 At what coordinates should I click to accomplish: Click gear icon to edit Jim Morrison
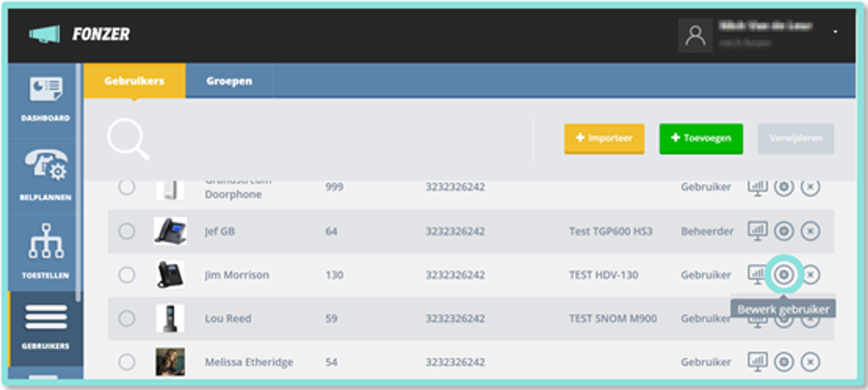point(783,275)
